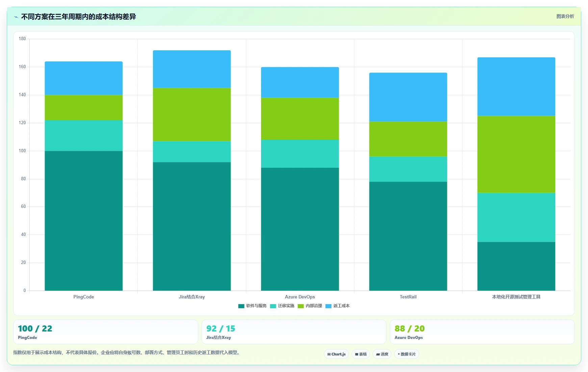588x372 pixels.
Task: Select the 本地化开源测试管理工具 bar's 内部治理 segment
Action: (516, 155)
